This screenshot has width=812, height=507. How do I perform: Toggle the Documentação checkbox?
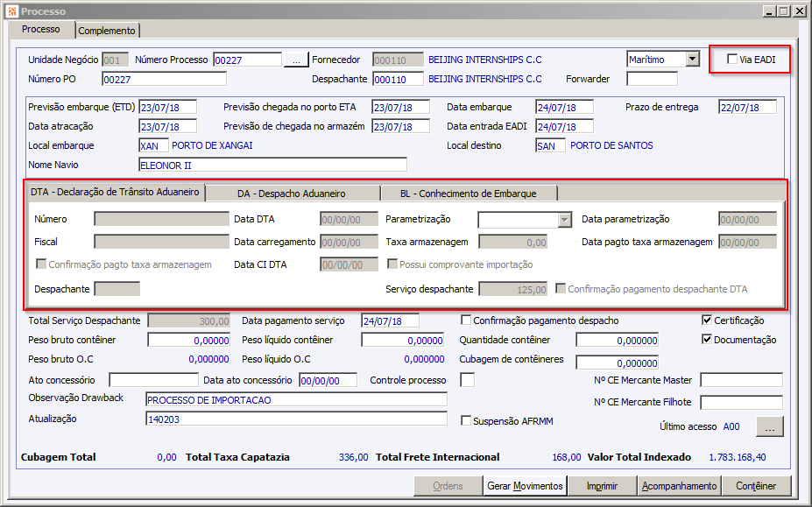[707, 339]
